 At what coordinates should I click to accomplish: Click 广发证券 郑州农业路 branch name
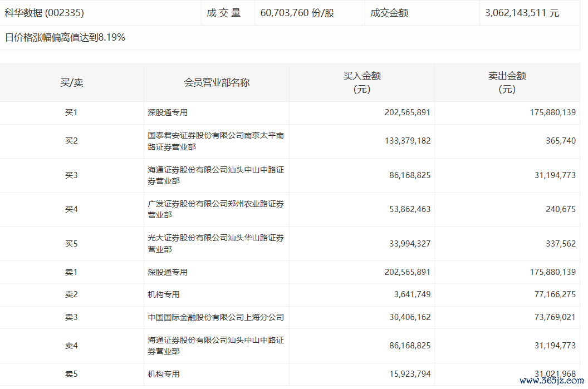tap(215, 209)
